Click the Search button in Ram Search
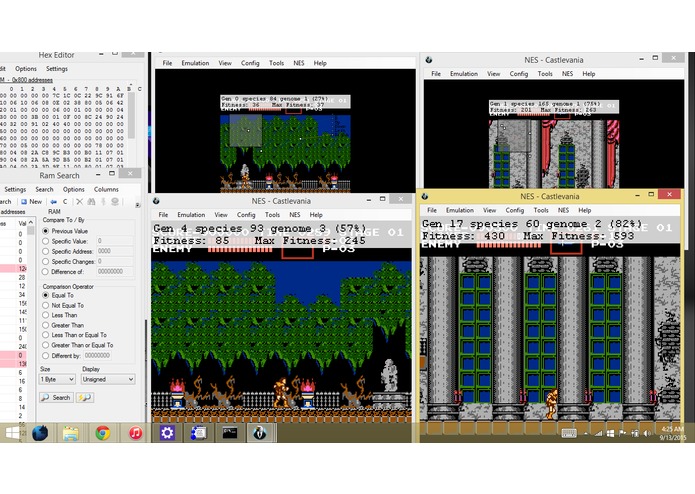This screenshot has height=494, width=695. 56,397
